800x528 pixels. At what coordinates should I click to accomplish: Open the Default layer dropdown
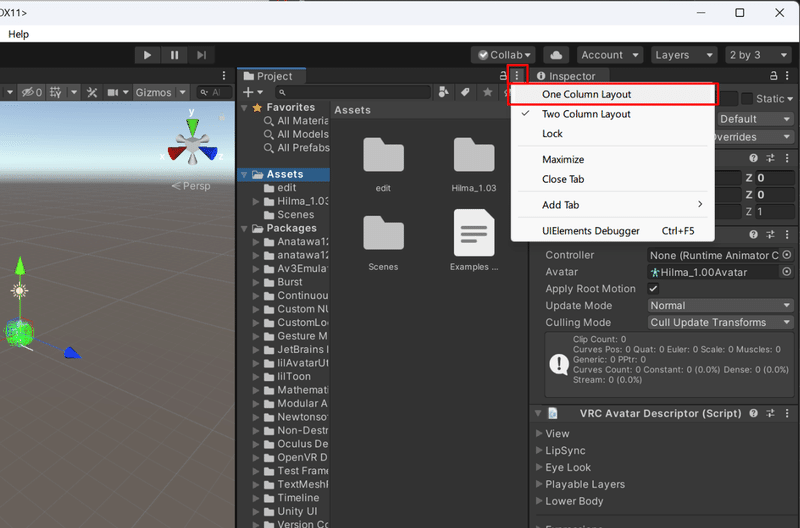click(x=756, y=119)
